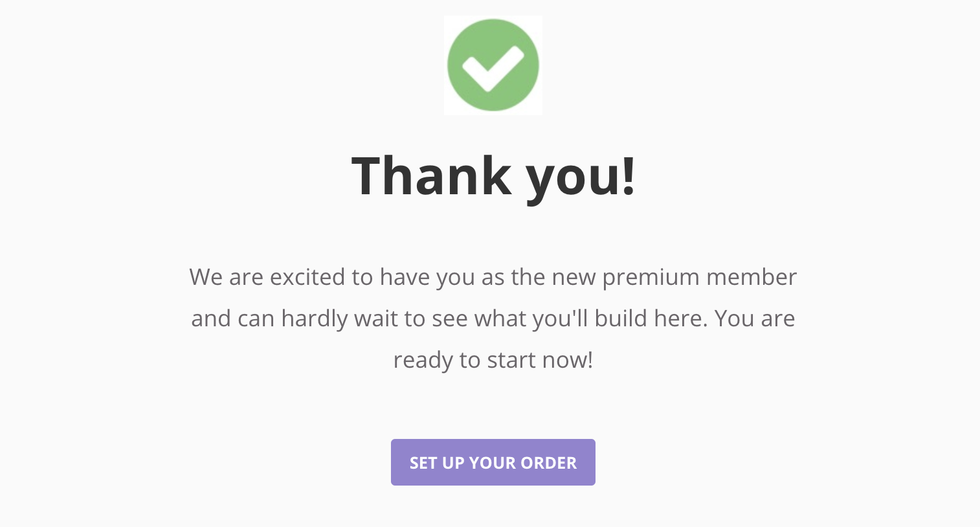Screen dimensions: 980x527
Task: Click the word "new" before "premium"
Action: pyautogui.click(x=573, y=277)
